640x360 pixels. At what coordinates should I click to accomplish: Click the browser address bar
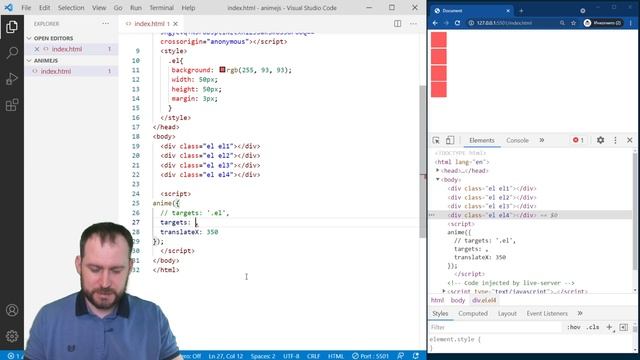(514, 23)
